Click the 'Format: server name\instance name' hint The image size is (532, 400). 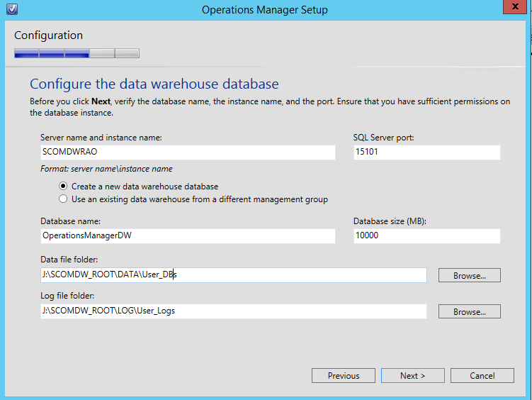(x=106, y=169)
